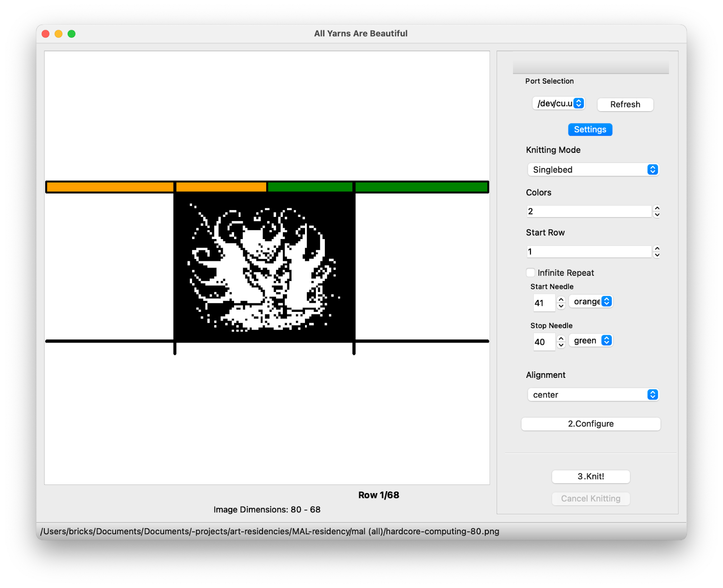Viewport: 723px width, 588px height.
Task: Open the Stop Needle green color dropdown
Action: coord(591,340)
